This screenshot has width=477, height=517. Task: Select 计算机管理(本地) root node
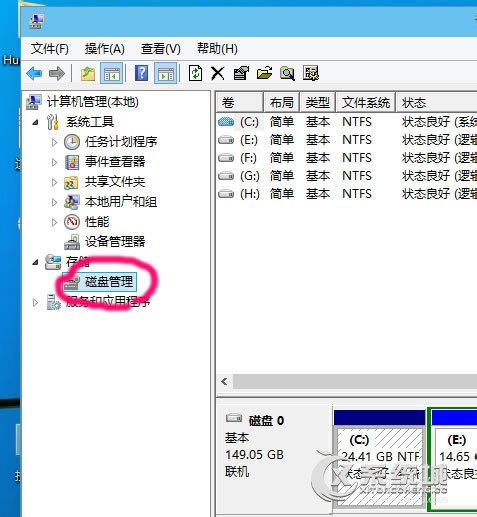click(x=93, y=102)
